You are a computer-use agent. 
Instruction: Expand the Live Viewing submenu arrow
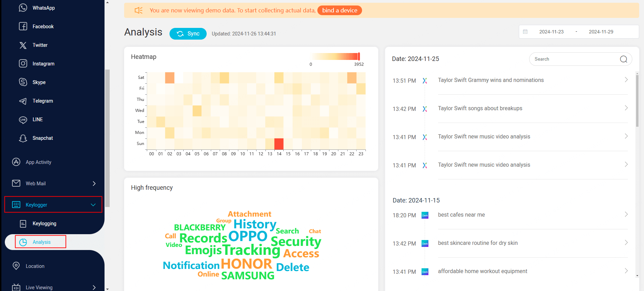coord(94,288)
